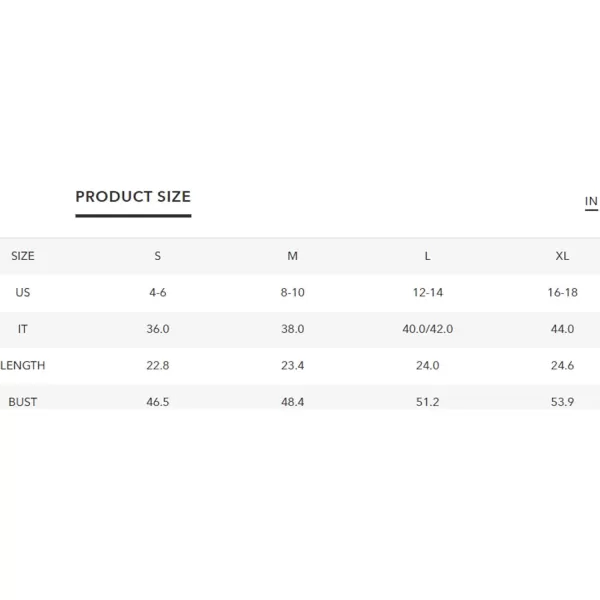The image size is (600, 600).
Task: Select the M size column header
Action: (x=293, y=256)
